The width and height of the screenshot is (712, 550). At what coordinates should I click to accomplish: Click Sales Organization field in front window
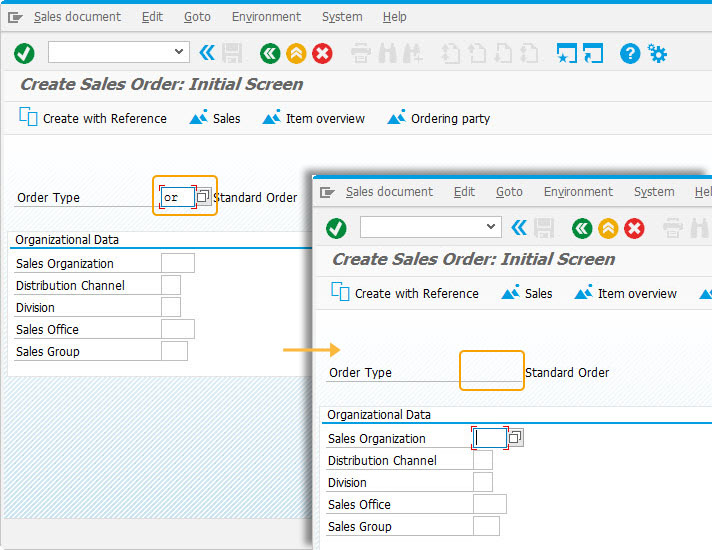[490, 438]
